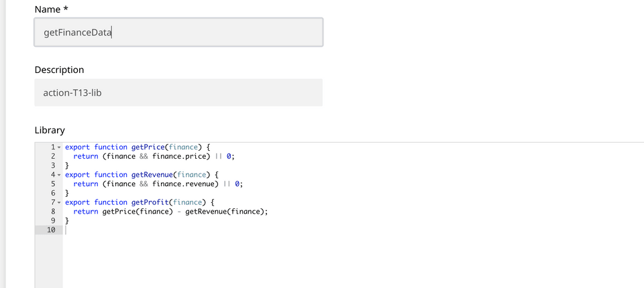Click the getProfit function name on line 7
This screenshot has width=644, height=288.
click(x=150, y=202)
